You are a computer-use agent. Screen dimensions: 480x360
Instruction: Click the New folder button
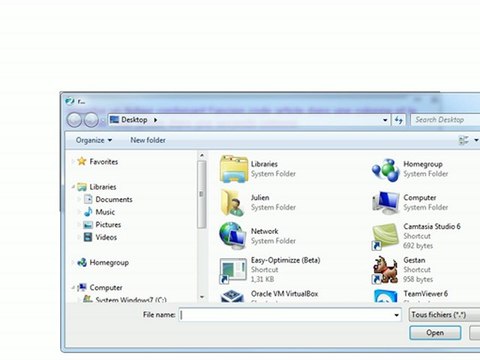click(x=148, y=140)
